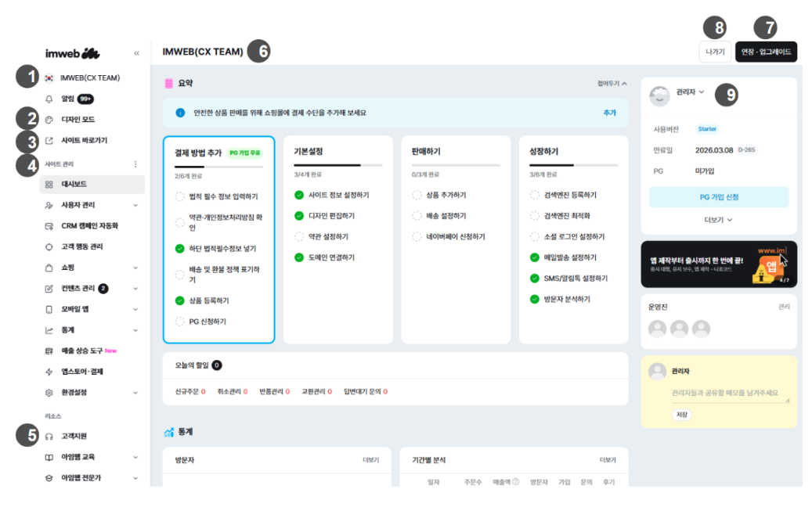Click 관리 link in 운영진 panel
The height and width of the screenshot is (507, 812).
784,307
